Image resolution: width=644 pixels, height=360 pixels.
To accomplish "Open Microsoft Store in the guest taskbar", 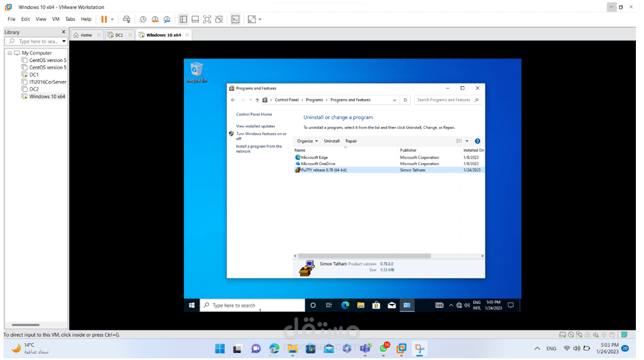I will 376,306.
